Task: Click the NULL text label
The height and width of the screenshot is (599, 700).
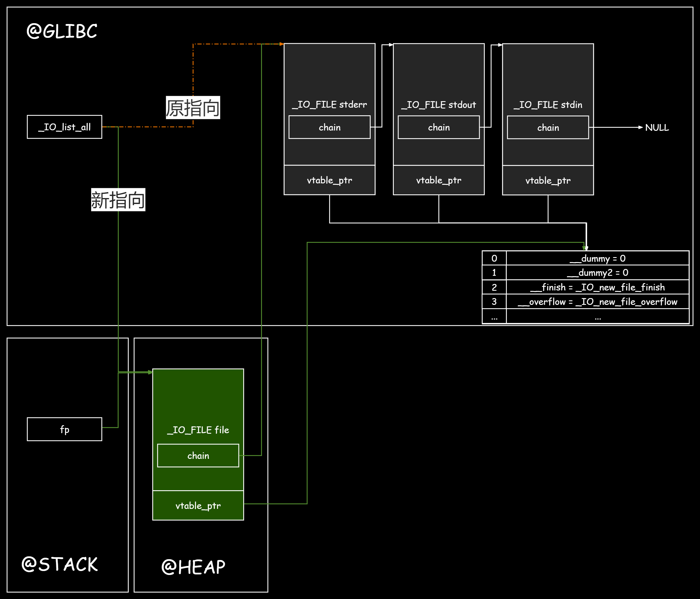Action: click(656, 128)
